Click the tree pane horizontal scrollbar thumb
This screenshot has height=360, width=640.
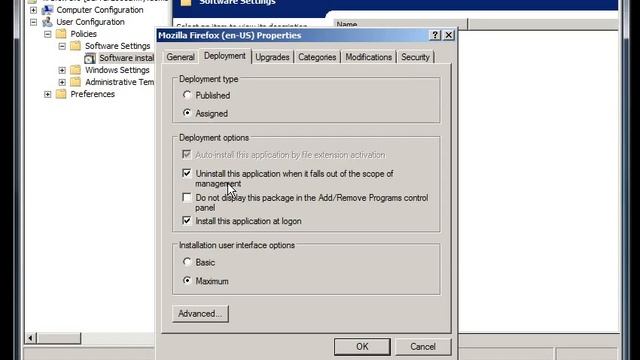click(59, 338)
